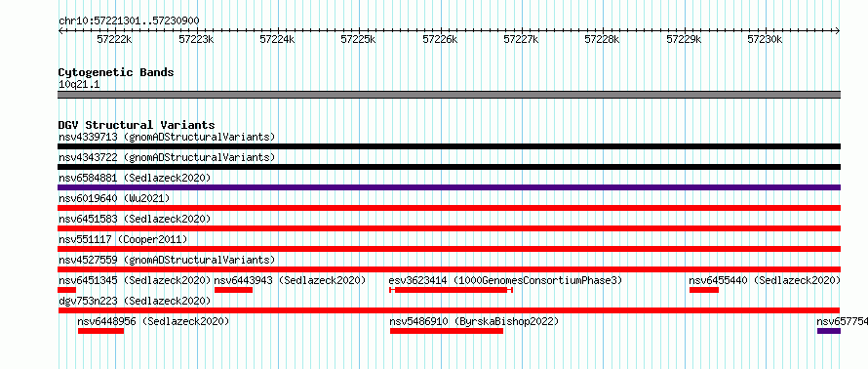Select the nsv5486910 red variant bar
This screenshot has height=369, width=868.
[447, 331]
